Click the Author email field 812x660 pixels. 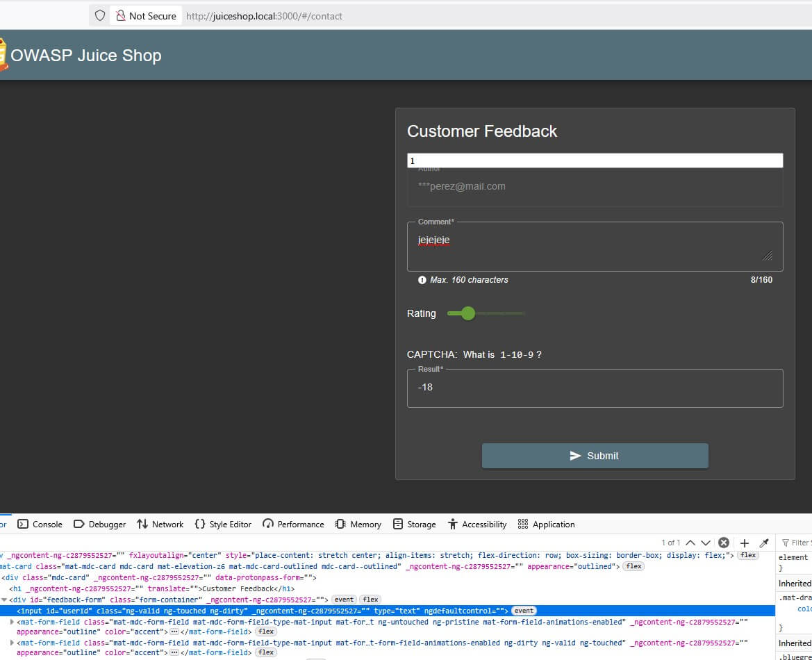pyautogui.click(x=595, y=186)
